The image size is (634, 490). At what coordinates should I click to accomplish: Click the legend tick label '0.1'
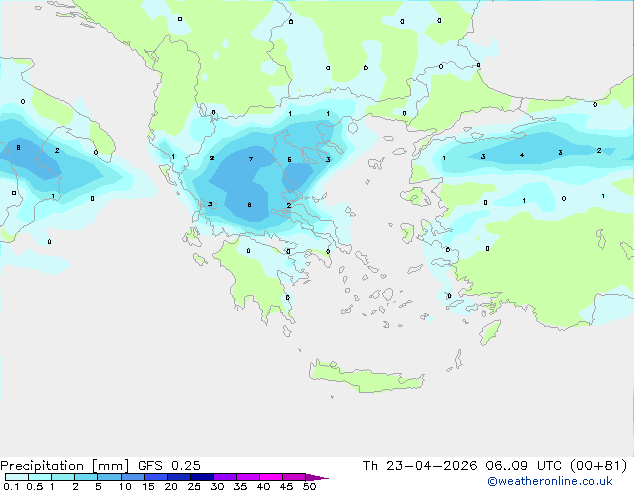tap(11, 486)
